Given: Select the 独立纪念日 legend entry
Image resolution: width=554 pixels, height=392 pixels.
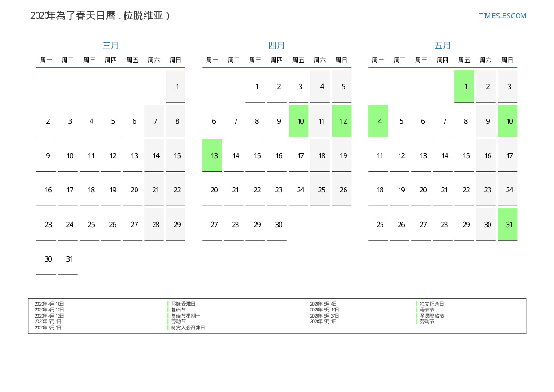Looking at the screenshot, I should 432,304.
